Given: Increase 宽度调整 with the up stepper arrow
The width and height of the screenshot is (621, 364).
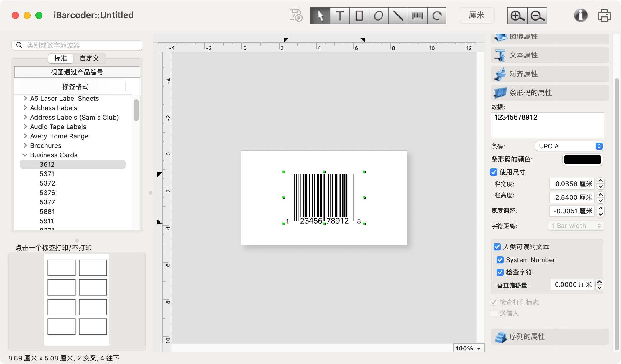Looking at the screenshot, I should pyautogui.click(x=600, y=208).
